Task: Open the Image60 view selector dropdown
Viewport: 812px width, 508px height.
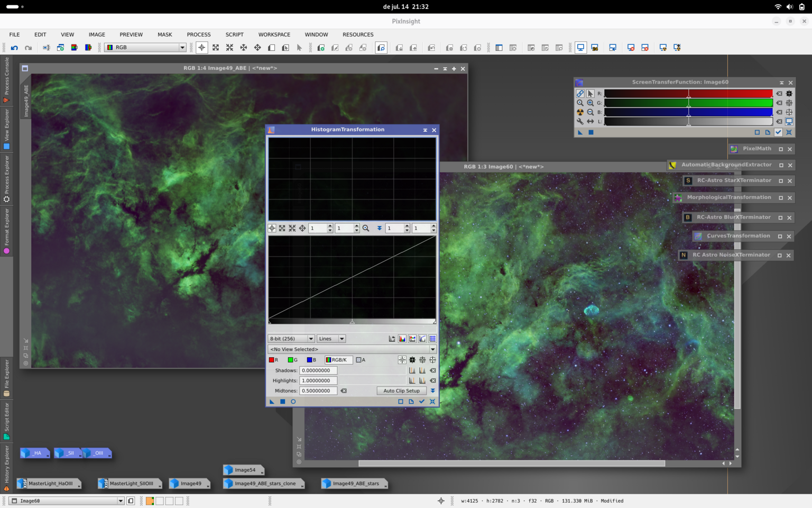Action: (x=67, y=501)
